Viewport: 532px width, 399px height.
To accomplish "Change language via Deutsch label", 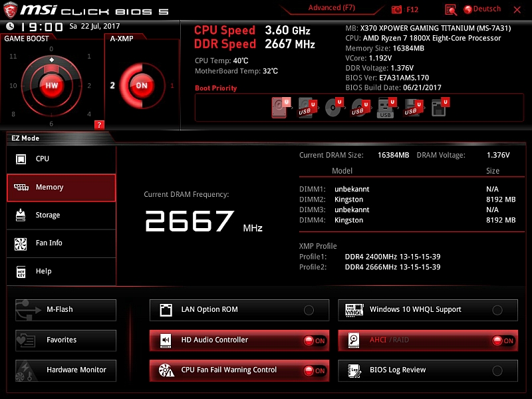I will click(x=487, y=9).
